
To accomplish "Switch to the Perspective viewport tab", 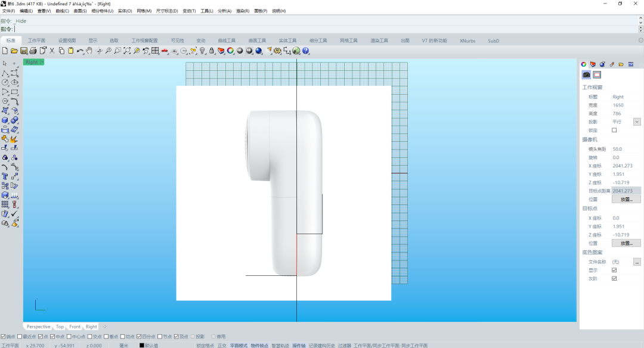I will [x=38, y=327].
